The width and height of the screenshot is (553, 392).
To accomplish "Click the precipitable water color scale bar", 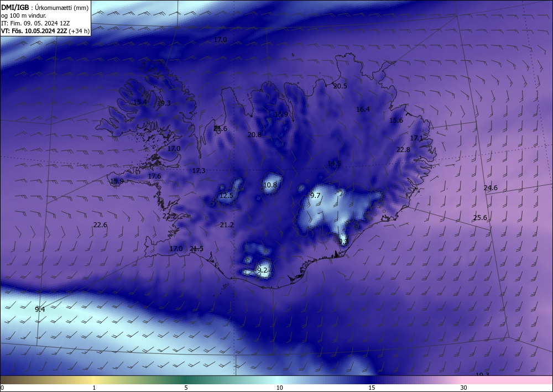I will pos(276,380).
